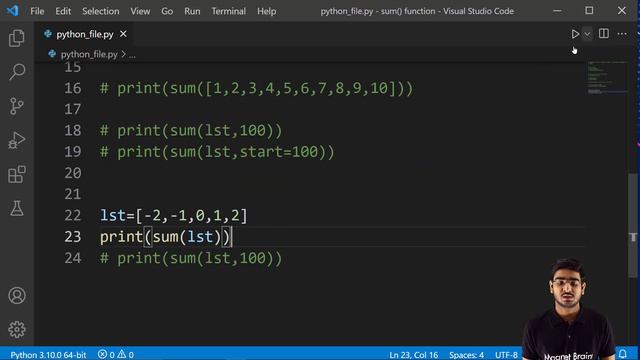Open the notifications bell

[x=623, y=354]
